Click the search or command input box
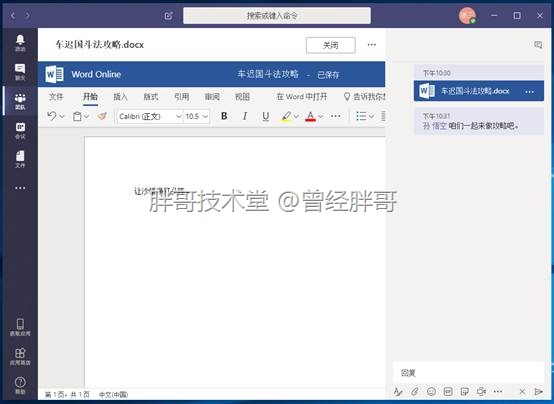554x404 pixels. click(x=277, y=16)
